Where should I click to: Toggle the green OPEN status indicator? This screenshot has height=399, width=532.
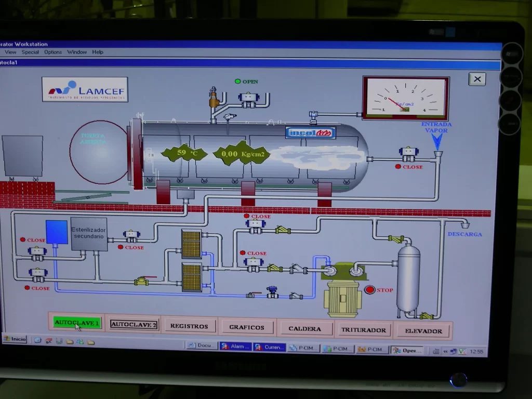click(x=238, y=82)
